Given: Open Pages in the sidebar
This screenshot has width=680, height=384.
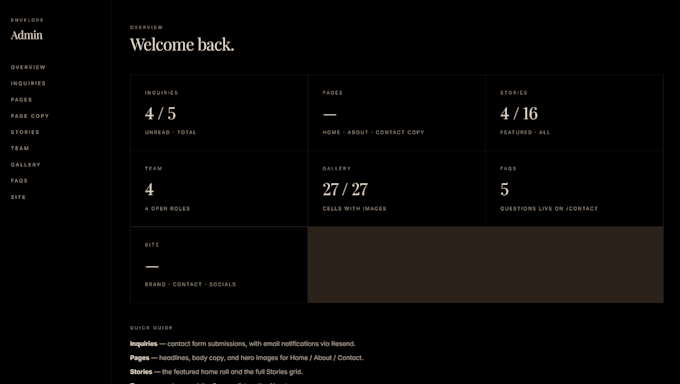Looking at the screenshot, I should [22, 100].
